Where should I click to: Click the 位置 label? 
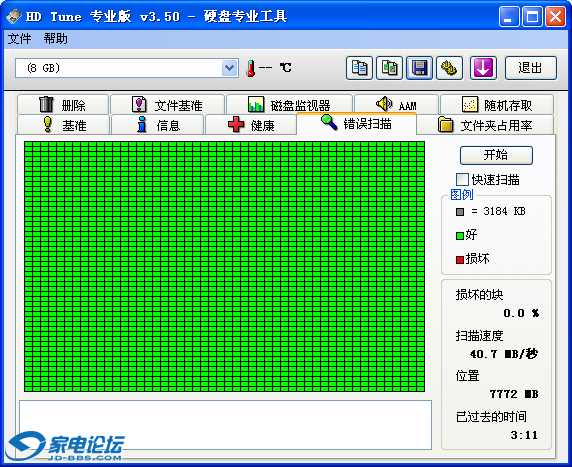467,375
